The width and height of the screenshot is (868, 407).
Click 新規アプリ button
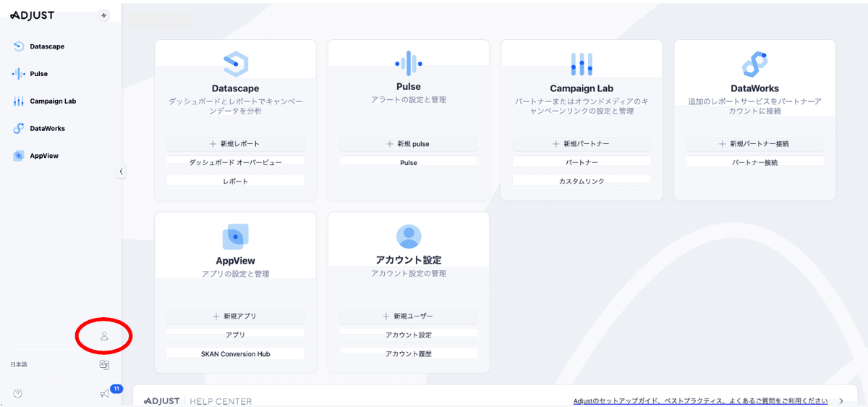click(235, 316)
